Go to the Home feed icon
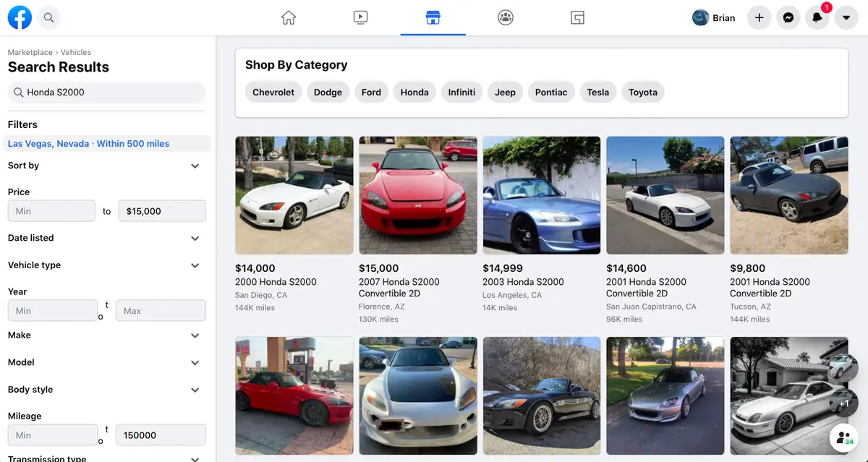868x462 pixels. 288,17
